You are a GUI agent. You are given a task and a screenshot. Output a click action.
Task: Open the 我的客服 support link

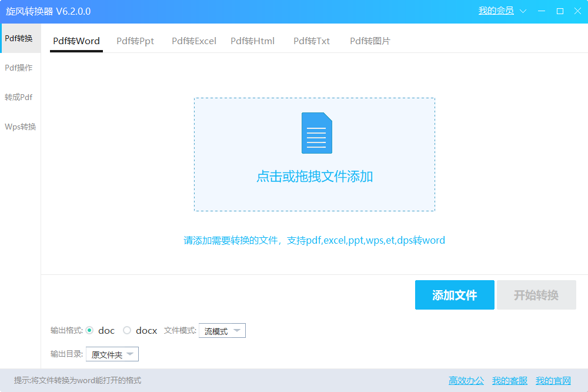point(510,381)
